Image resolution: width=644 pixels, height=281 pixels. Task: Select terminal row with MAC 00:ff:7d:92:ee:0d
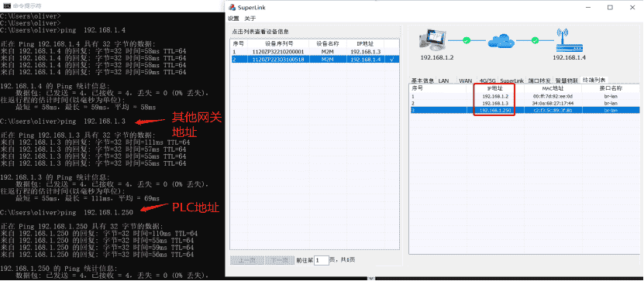(525, 96)
